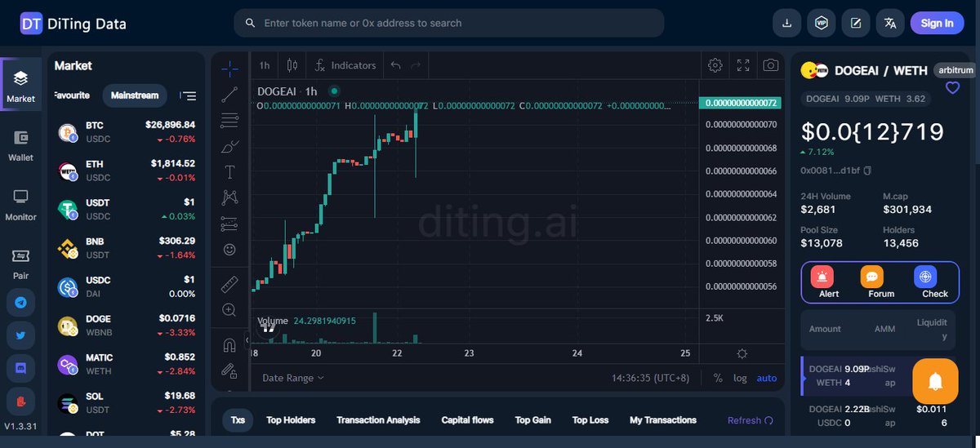Click the Sign In button

tap(937, 23)
